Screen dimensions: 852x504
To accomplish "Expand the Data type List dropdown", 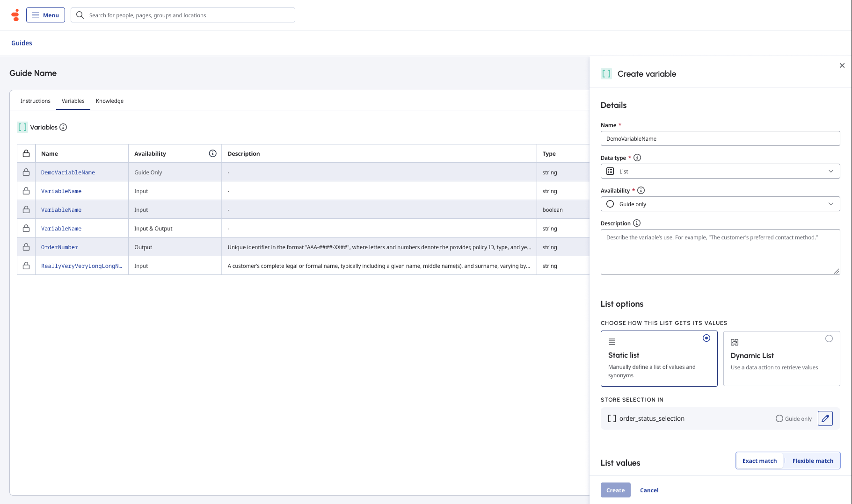I will [x=720, y=171].
